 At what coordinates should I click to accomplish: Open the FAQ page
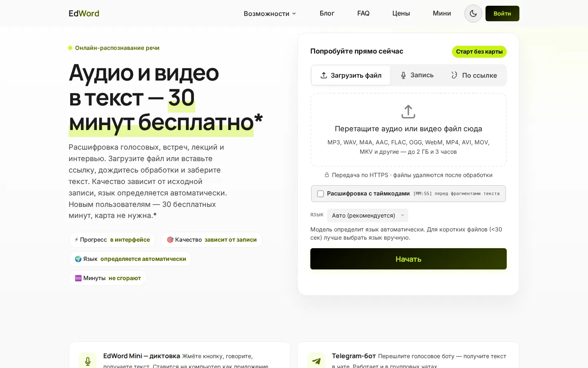tap(363, 13)
